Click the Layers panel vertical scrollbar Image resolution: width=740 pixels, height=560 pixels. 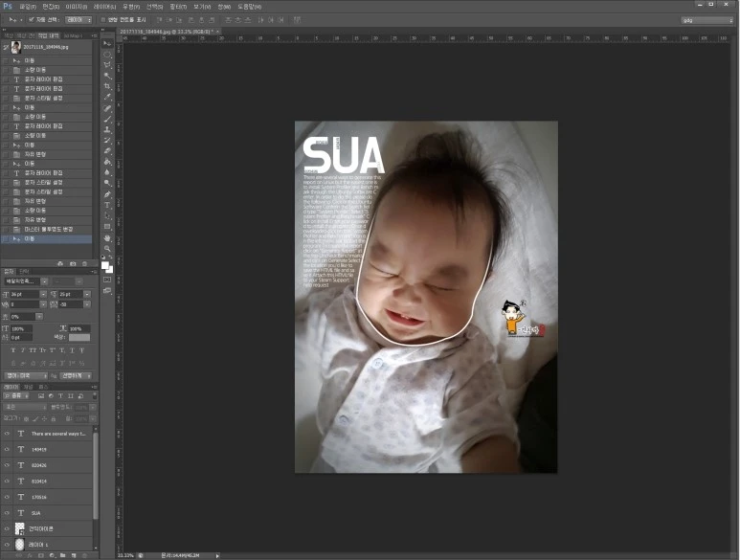[96, 476]
